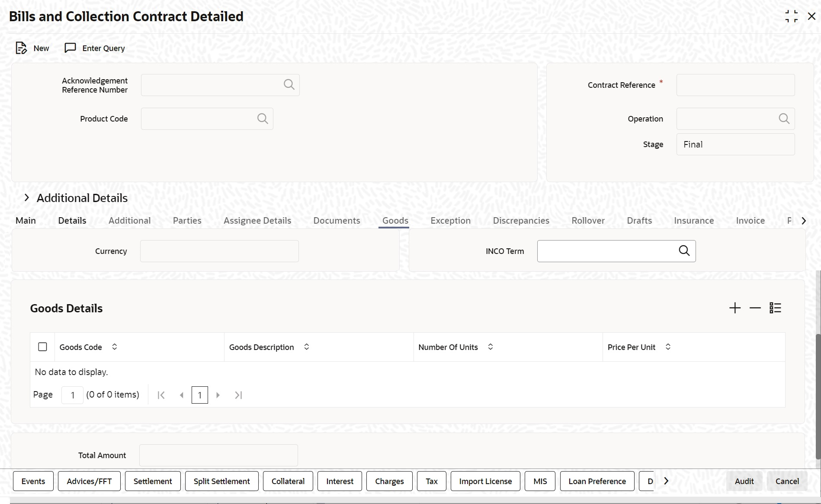Click the Product Code input field
Viewport: 821px width, 504px height.
point(207,119)
